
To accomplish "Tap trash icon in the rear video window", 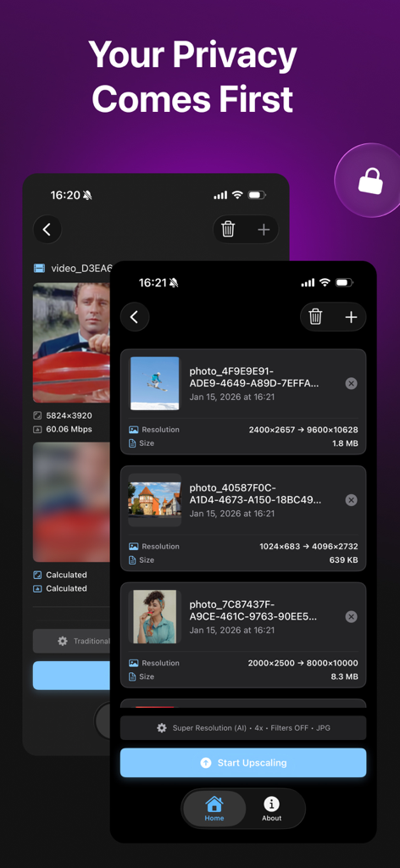I will pos(228,229).
